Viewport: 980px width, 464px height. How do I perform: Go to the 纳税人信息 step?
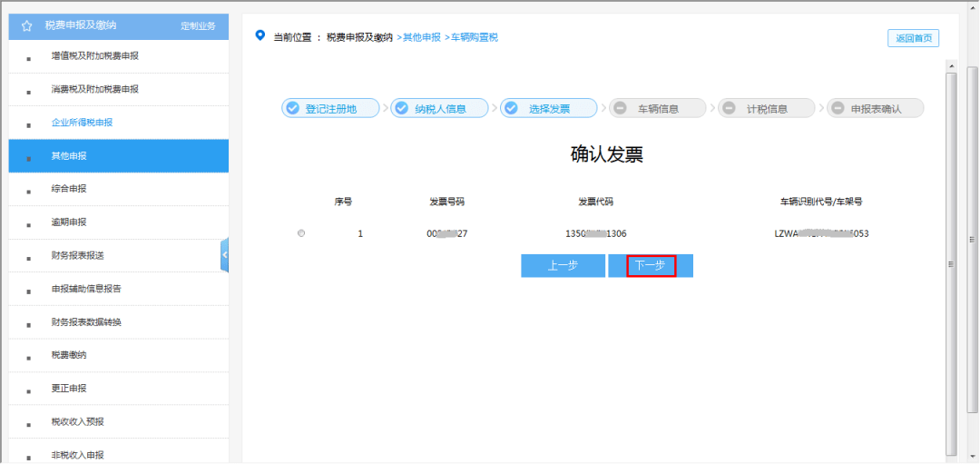[x=440, y=108]
